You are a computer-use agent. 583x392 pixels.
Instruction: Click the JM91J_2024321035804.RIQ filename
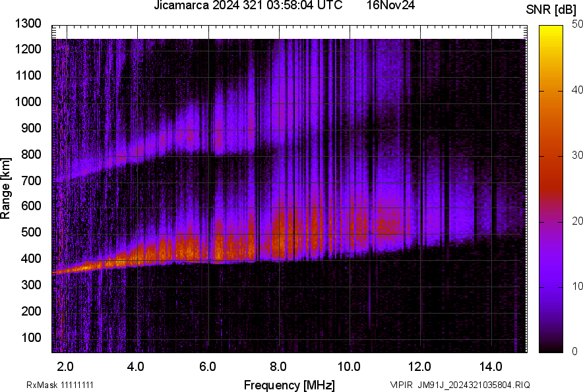(x=474, y=385)
